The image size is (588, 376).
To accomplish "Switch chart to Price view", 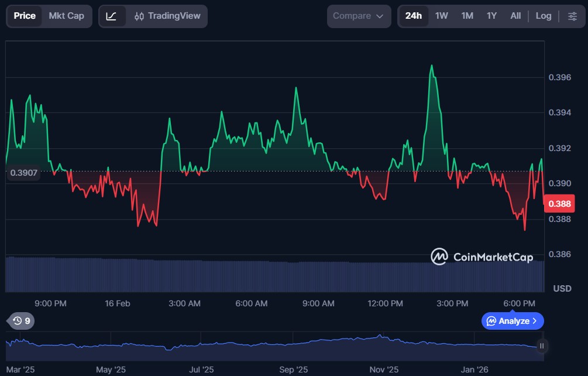I will [25, 16].
